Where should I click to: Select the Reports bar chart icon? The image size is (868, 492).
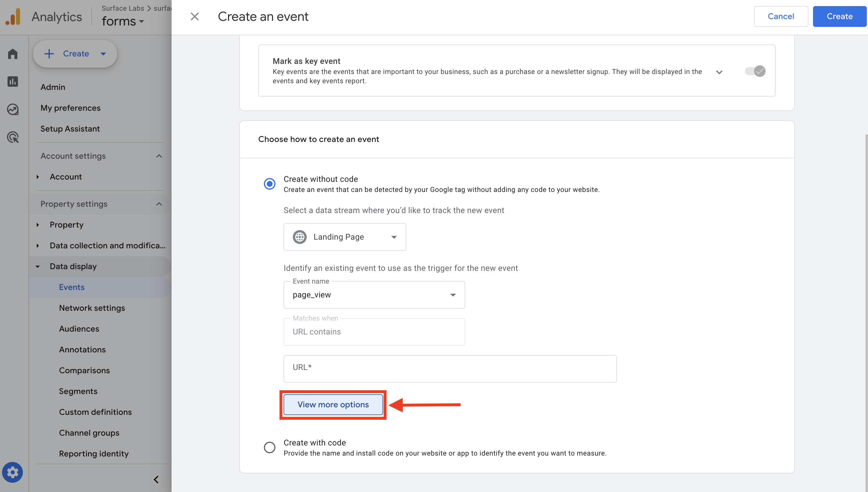[12, 82]
